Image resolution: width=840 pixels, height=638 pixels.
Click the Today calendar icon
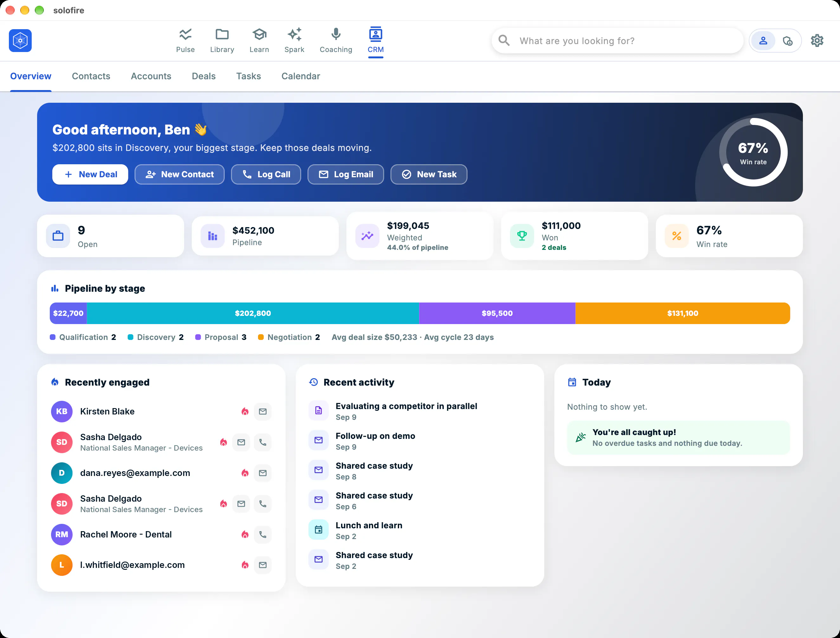572,382
